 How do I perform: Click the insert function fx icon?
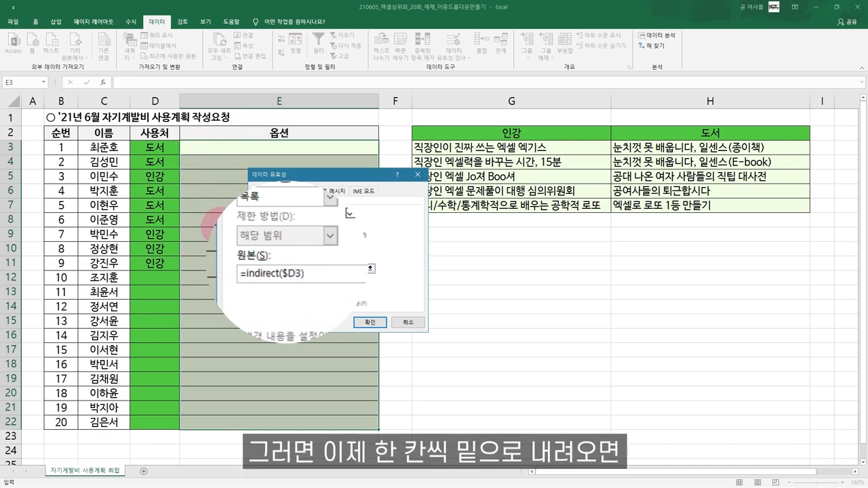pos(103,82)
